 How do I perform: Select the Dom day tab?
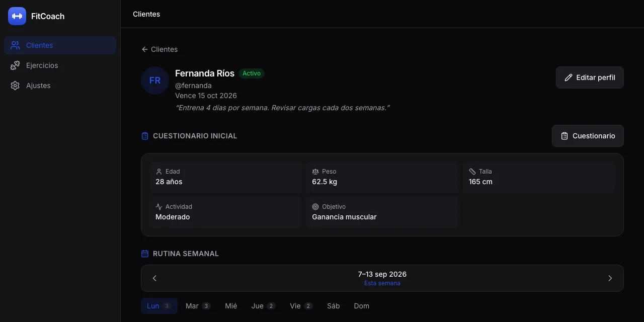click(362, 306)
